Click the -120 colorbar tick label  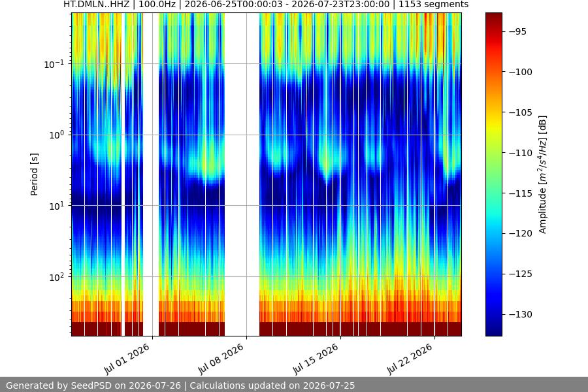521,233
